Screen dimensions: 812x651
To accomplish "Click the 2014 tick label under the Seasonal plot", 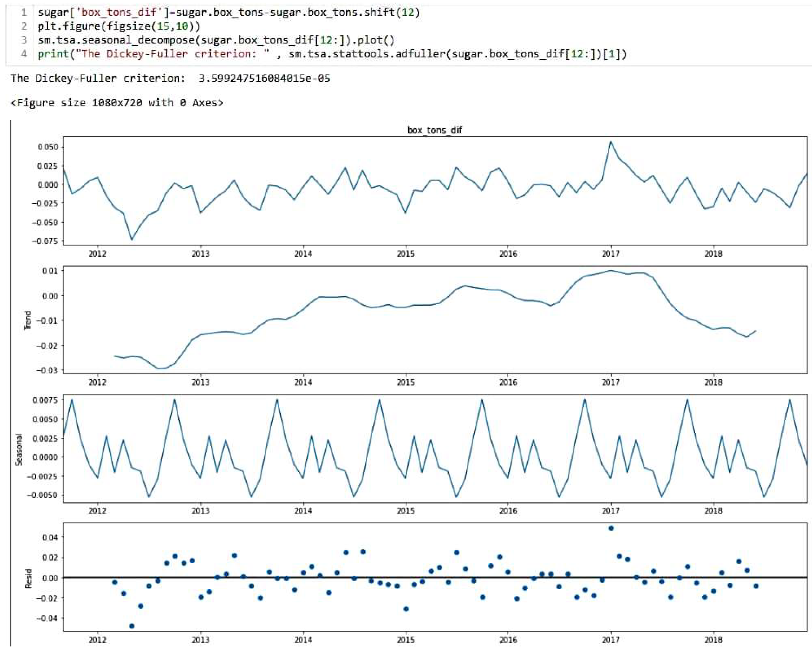I will (303, 511).
